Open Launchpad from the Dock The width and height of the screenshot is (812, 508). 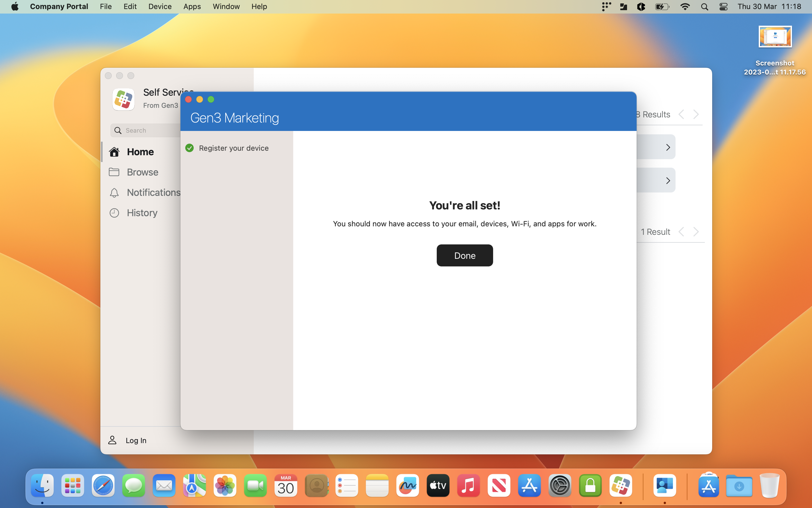click(73, 485)
